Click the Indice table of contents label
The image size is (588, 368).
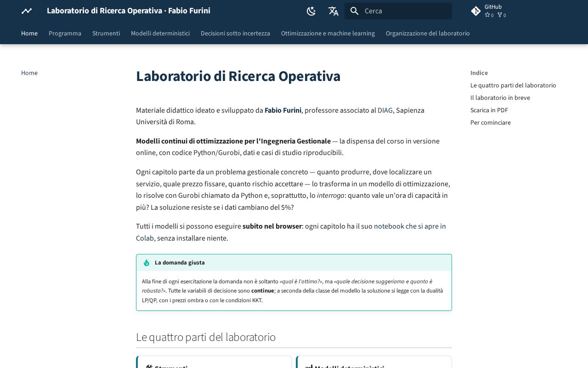point(479,73)
